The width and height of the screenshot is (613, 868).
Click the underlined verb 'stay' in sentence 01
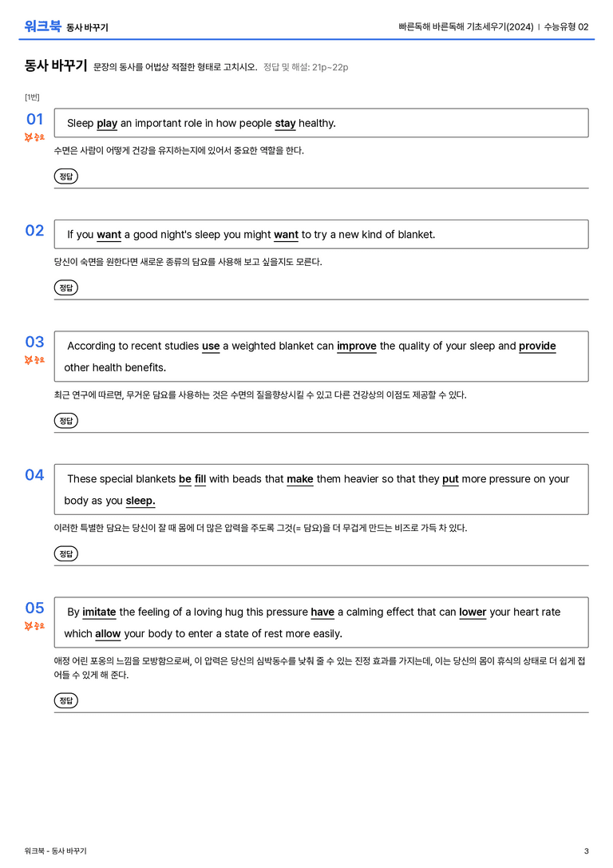pyautogui.click(x=285, y=124)
